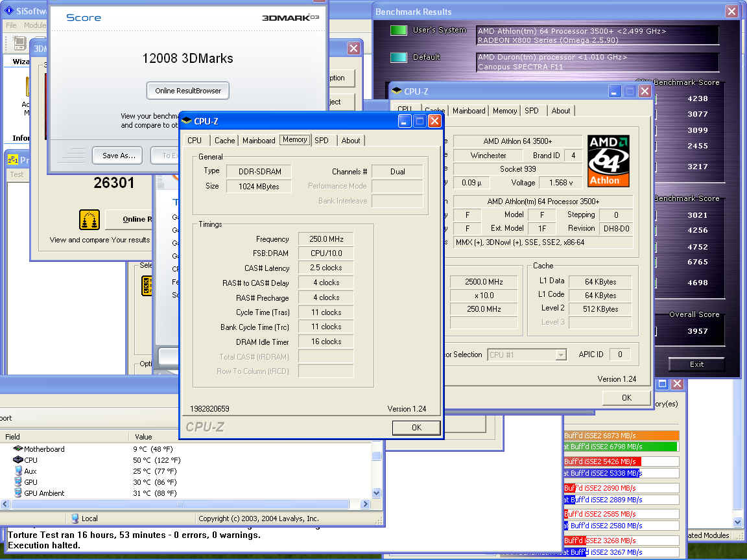Open SPD tab in back CPU-Z window
Screen dimensions: 747x560
(x=532, y=110)
